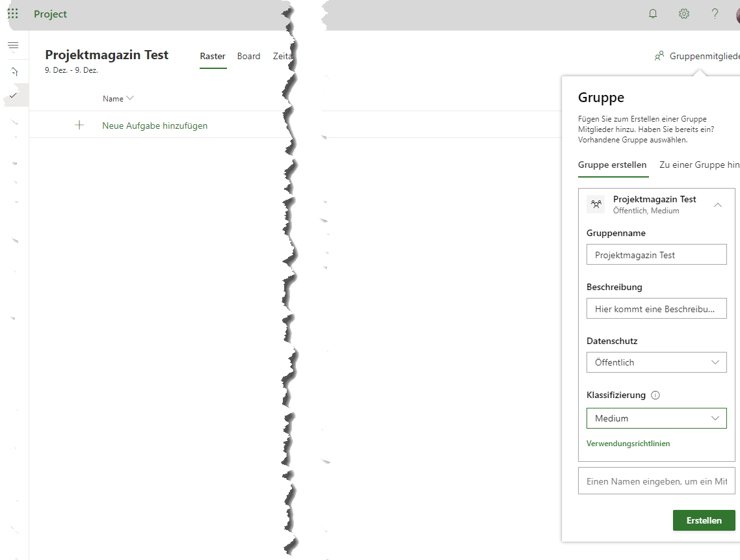
Task: Select the Raster view tab
Action: coord(213,57)
